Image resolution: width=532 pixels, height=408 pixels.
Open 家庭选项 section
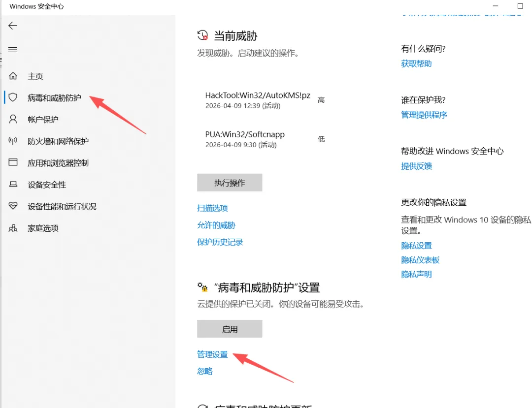tap(43, 228)
